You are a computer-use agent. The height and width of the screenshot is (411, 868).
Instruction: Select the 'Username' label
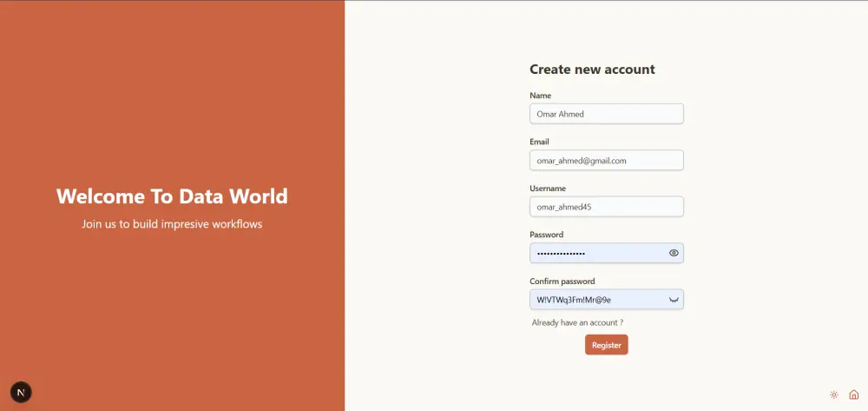548,189
